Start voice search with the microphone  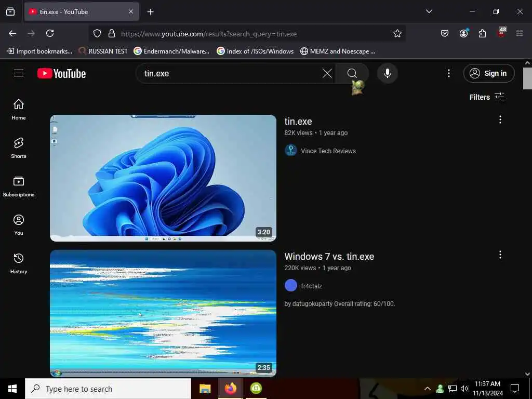388,73
